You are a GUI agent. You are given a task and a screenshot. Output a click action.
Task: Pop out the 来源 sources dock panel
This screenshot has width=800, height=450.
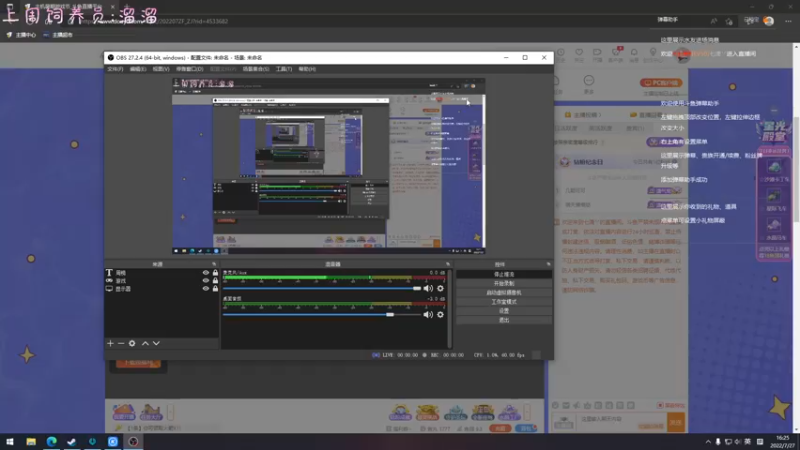214,264
